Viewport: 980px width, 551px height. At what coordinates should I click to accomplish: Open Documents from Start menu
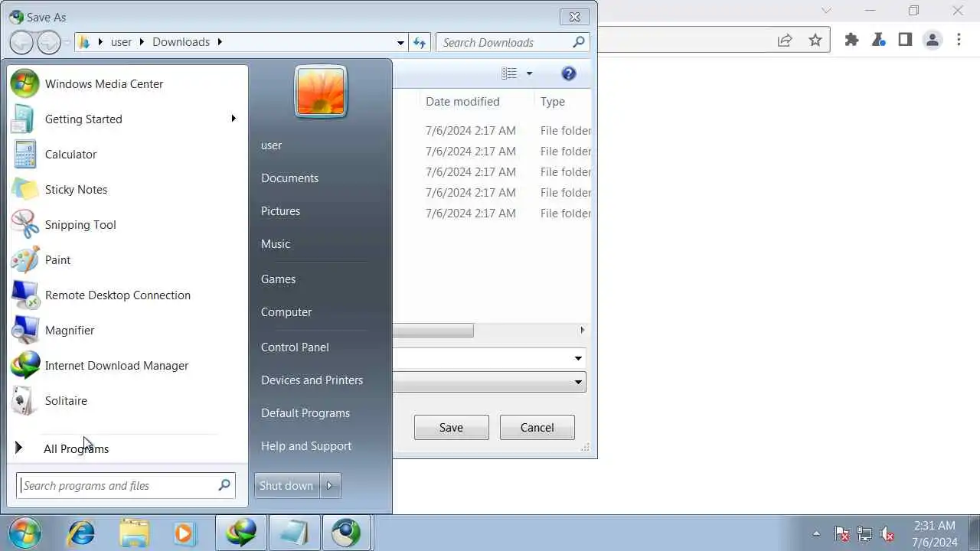[x=289, y=178]
